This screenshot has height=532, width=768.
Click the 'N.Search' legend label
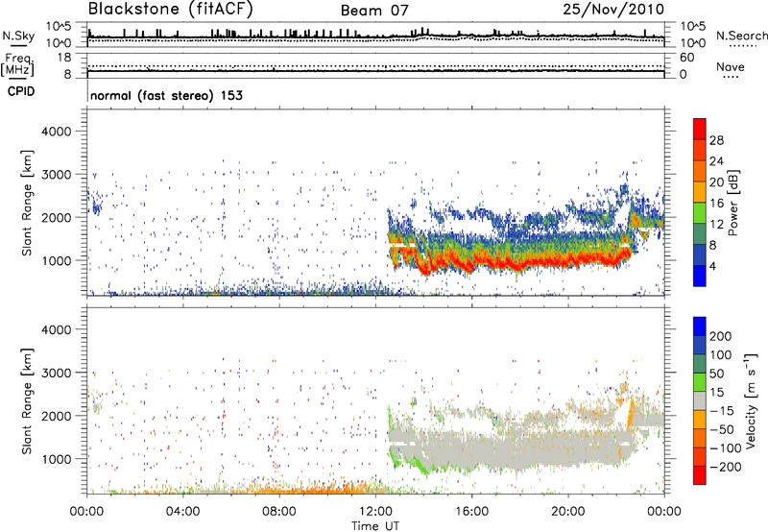741,36
